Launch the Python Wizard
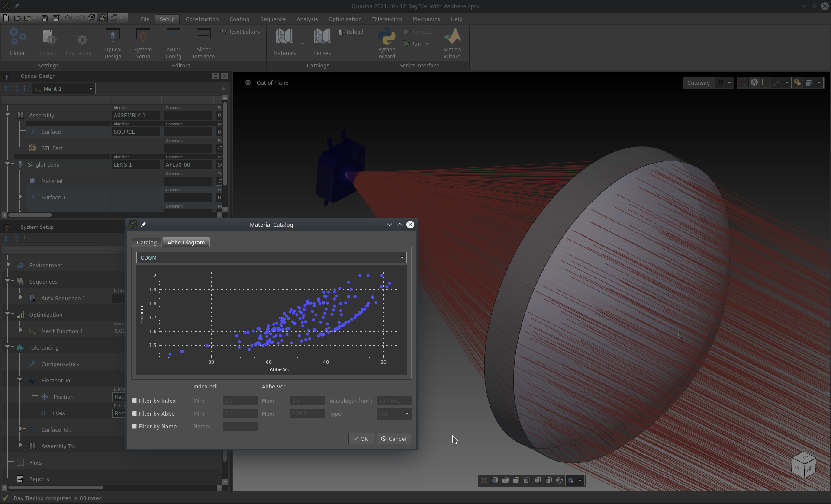Viewport: 831px width, 504px height. pyautogui.click(x=387, y=43)
